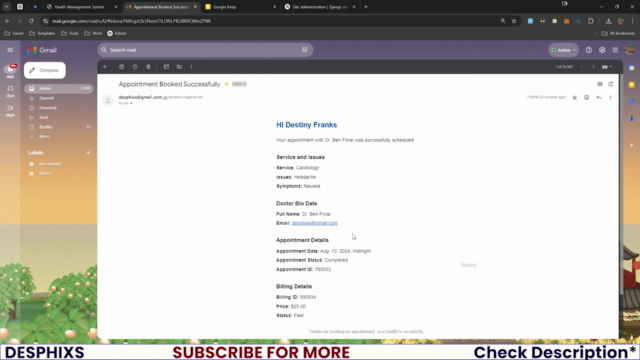The height and width of the screenshot is (360, 640).
Task: Open Meet section in left rail
Action: click(10, 111)
